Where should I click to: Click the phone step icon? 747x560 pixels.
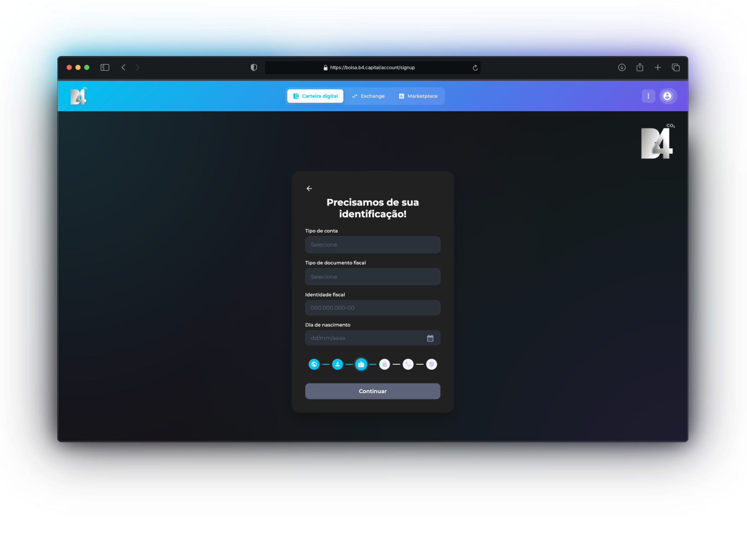pos(408,364)
